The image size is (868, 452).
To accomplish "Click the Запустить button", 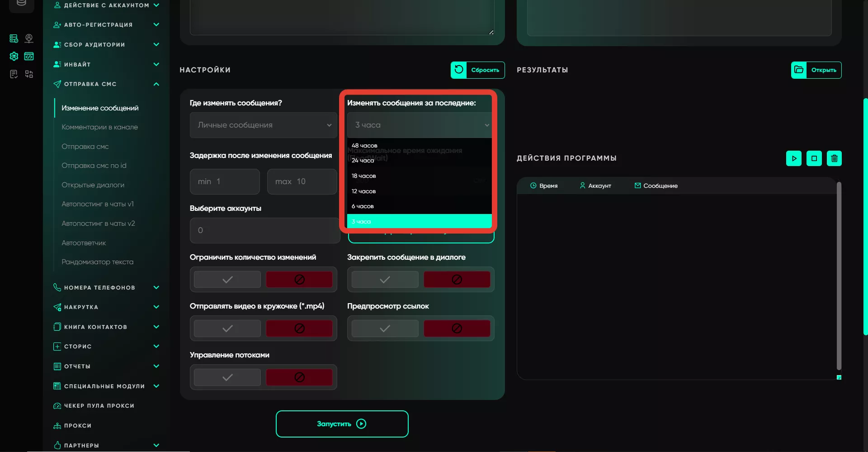I will [x=342, y=424].
